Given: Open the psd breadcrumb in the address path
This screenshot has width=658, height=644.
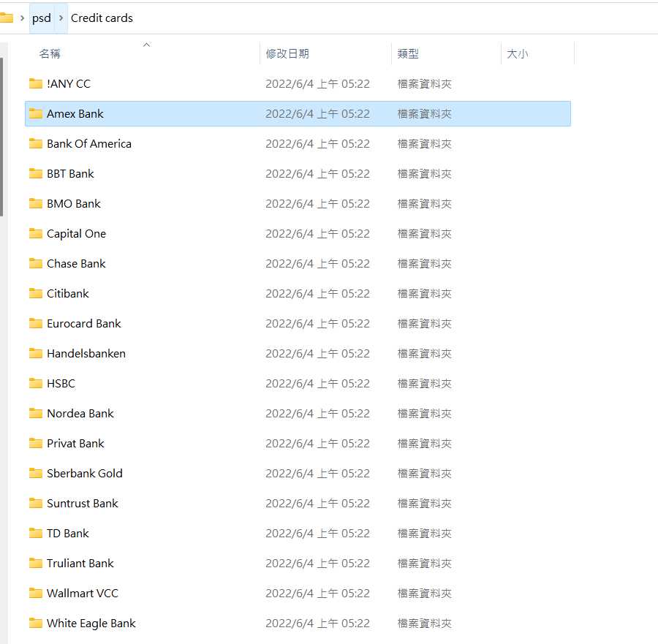Looking at the screenshot, I should (42, 18).
